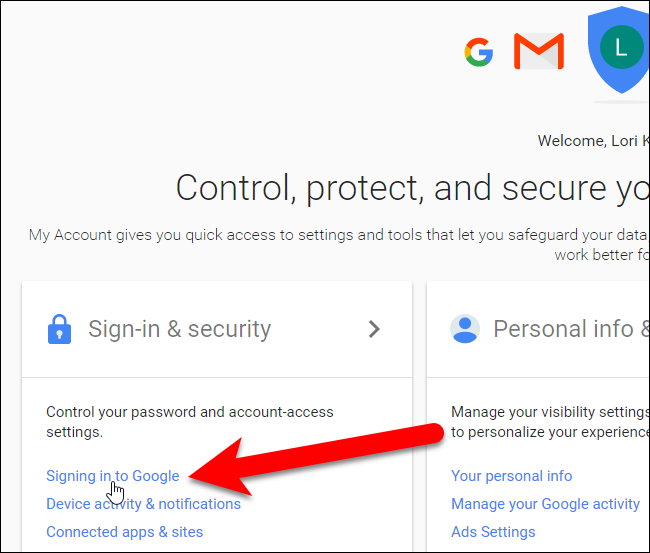Viewport: 650px width, 553px height.
Task: Click the green L account avatar
Action: click(x=621, y=47)
